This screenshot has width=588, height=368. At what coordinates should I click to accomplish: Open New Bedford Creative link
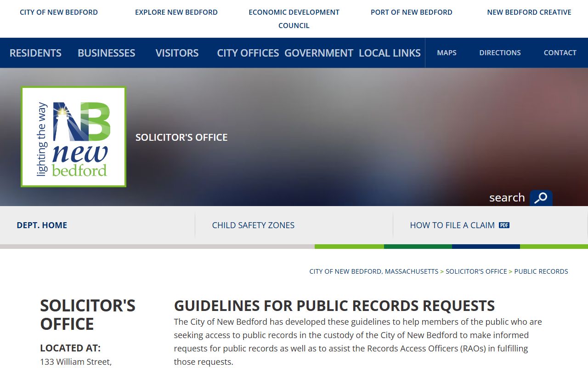tap(529, 12)
